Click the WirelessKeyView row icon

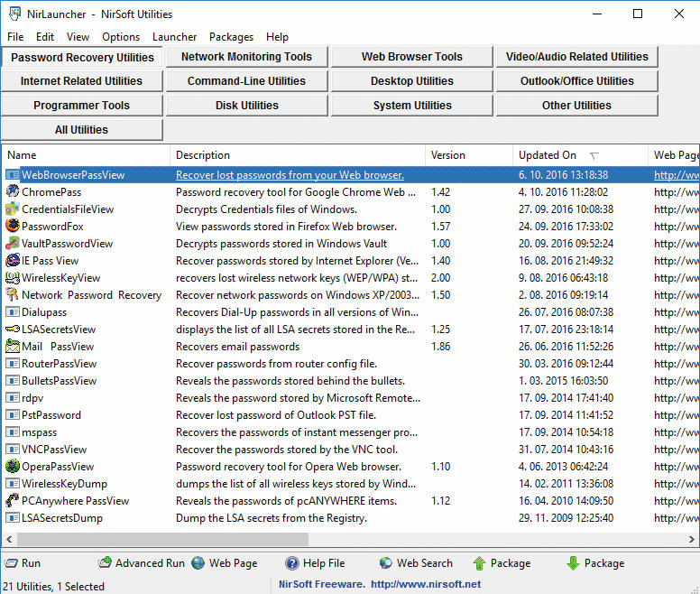[13, 278]
